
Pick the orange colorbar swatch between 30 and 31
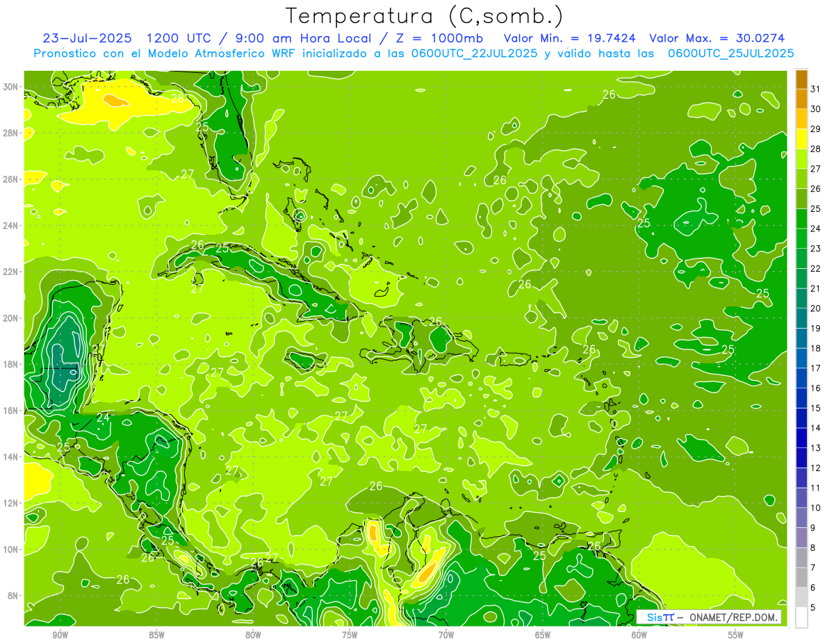(x=801, y=99)
